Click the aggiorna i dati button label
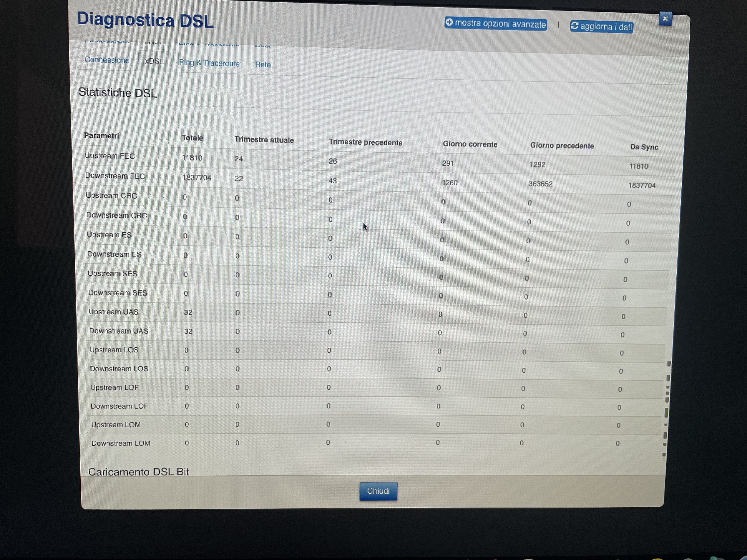This screenshot has width=747, height=560. tap(606, 27)
